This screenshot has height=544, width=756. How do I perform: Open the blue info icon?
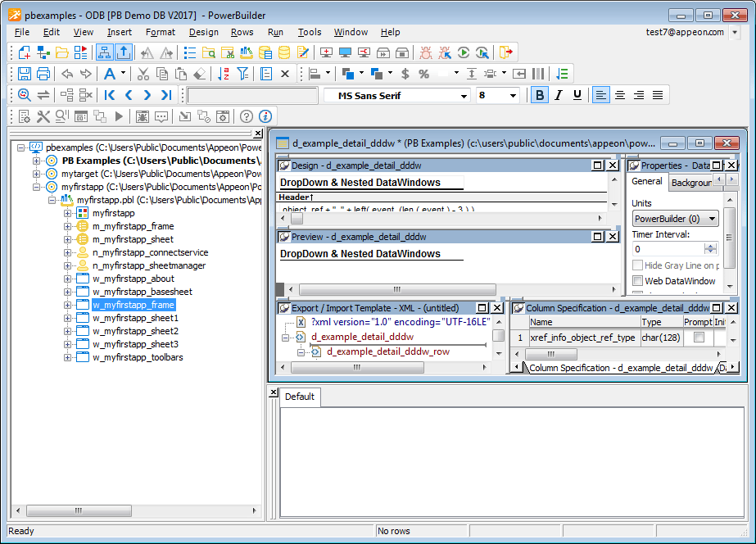coord(265,116)
